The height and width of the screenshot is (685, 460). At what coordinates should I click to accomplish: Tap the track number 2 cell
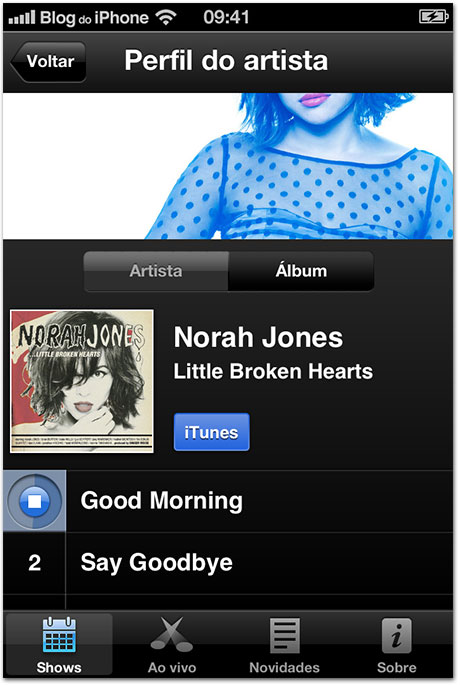(x=35, y=563)
